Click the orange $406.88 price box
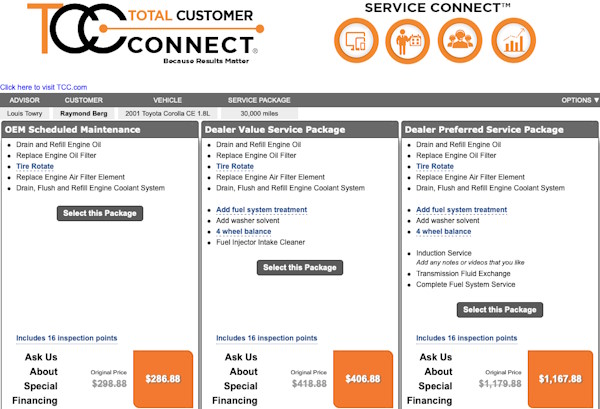Viewport: 600px width, 409px height. click(x=362, y=379)
